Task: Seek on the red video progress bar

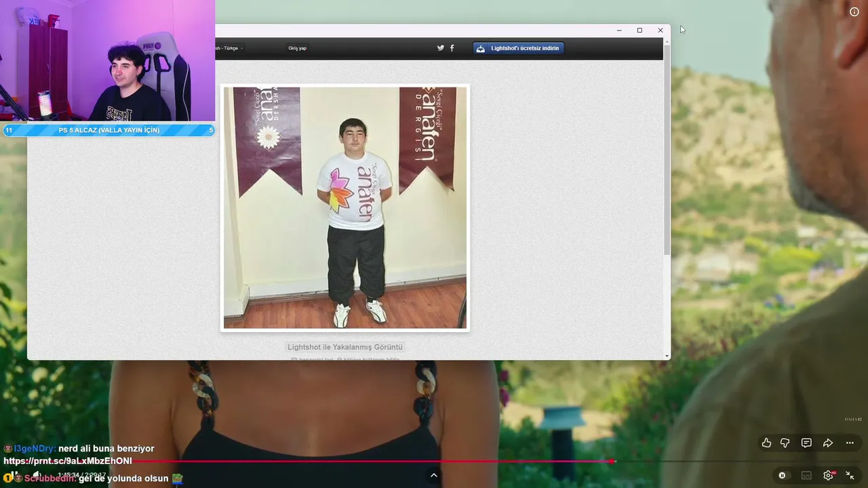Action: (434, 462)
